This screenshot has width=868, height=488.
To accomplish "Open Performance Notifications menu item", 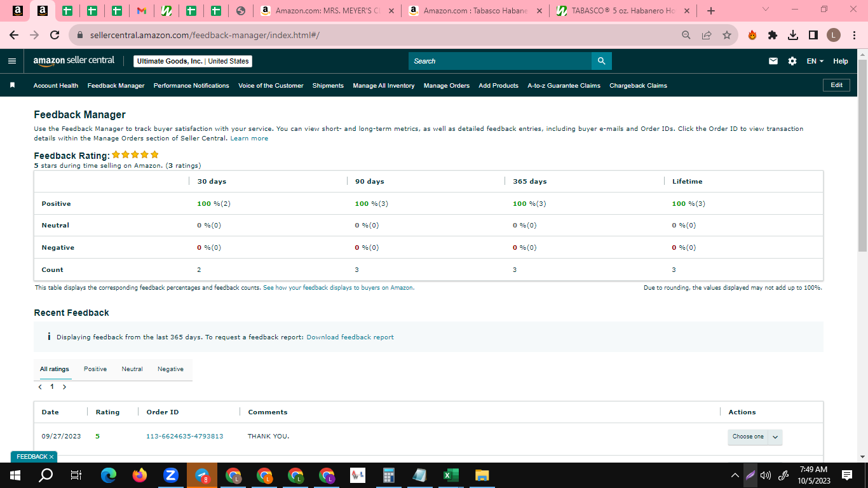I will pyautogui.click(x=191, y=85).
